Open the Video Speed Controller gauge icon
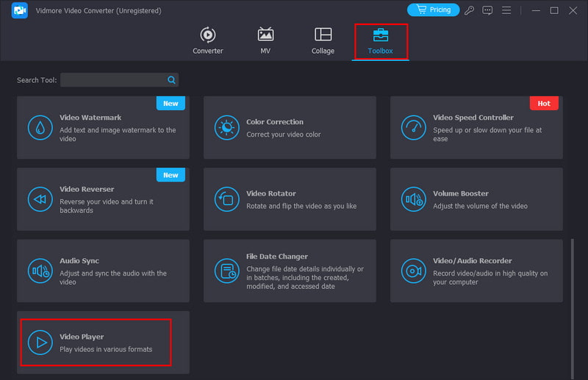The height and width of the screenshot is (380, 588). (413, 128)
